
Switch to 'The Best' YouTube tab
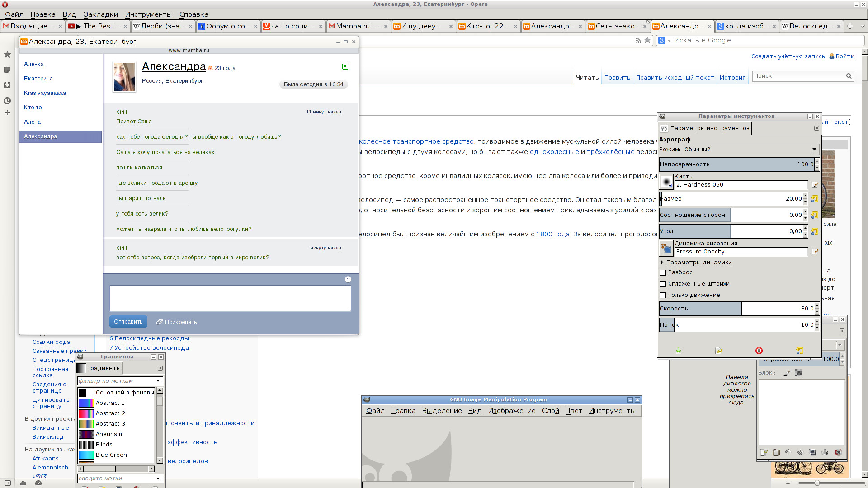[98, 26]
